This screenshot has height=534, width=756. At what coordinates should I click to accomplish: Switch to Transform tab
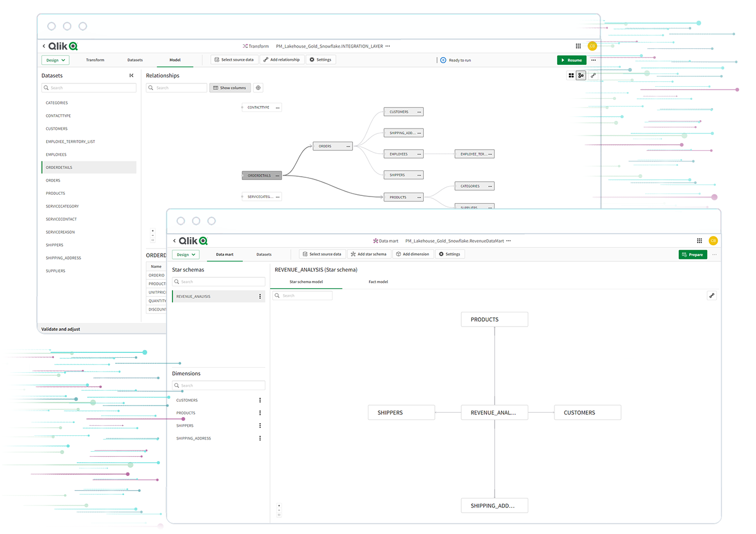(x=95, y=60)
